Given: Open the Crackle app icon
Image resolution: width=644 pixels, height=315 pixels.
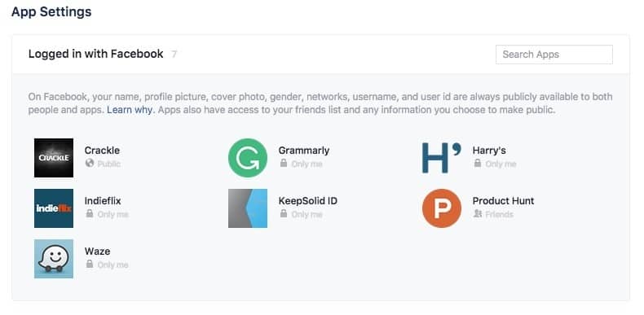Looking at the screenshot, I should coord(54,158).
